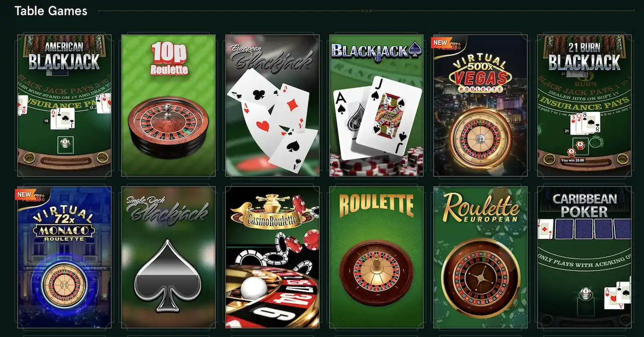Select the Single Deck Blackjack tile
Screen dimensions: 644x337
pos(169,257)
